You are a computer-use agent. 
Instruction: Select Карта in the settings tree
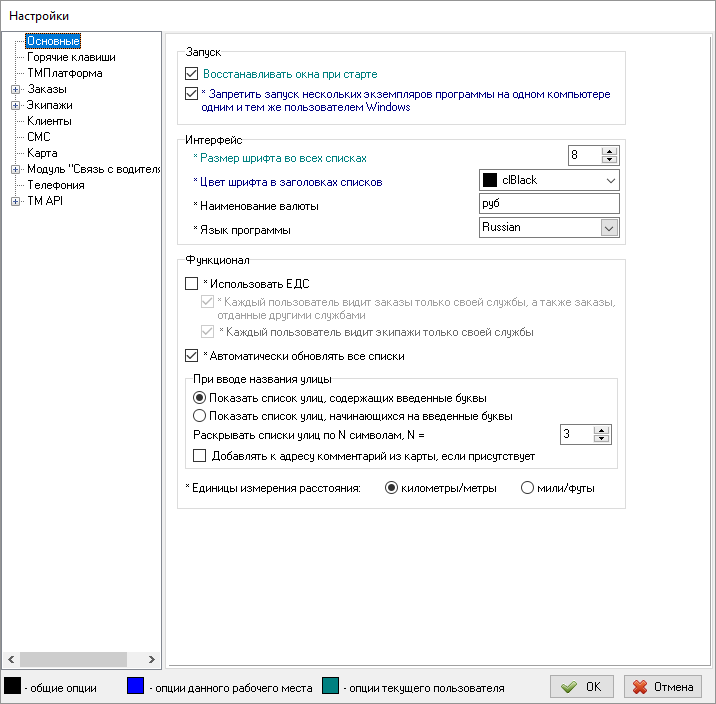[42, 153]
